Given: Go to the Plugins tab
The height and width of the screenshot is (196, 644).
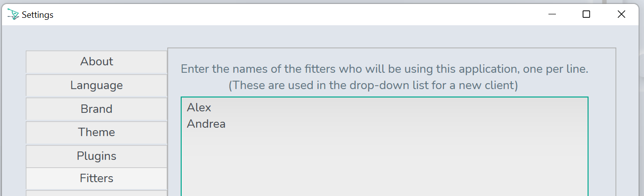Looking at the screenshot, I should 97,156.
